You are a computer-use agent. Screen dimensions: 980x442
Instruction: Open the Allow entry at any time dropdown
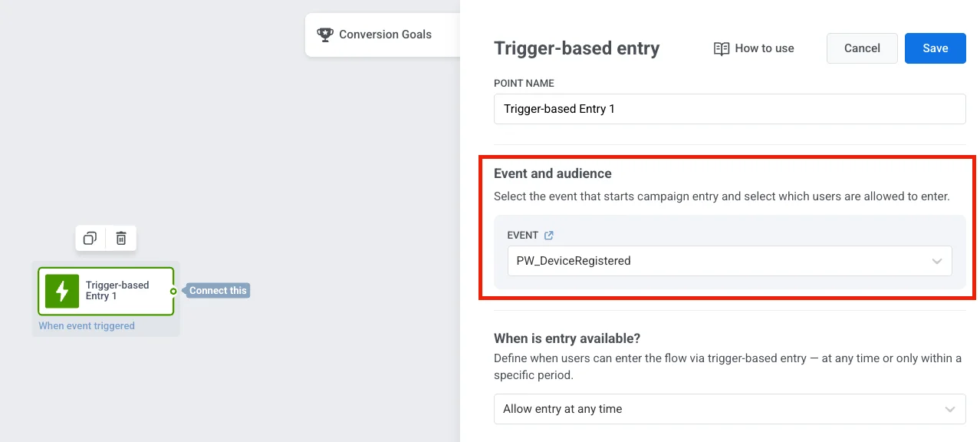click(721, 409)
